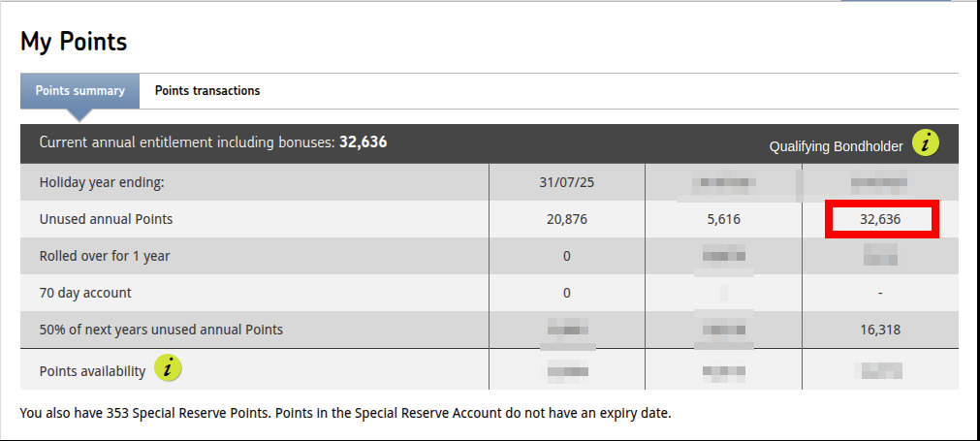
Task: Open the info icon beside Qualifying Bondholder
Action: [x=925, y=143]
